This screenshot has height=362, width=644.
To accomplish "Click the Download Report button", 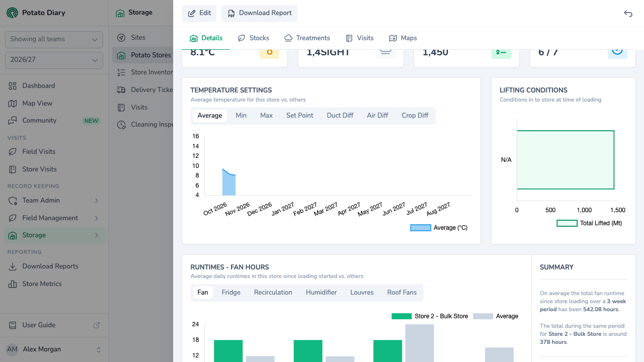I will coord(259,14).
